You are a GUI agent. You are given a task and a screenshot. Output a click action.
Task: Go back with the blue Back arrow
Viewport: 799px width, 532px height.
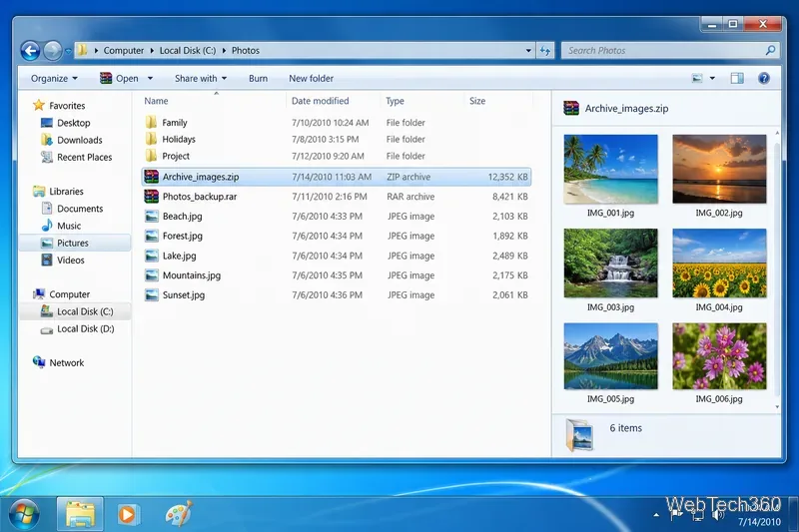31,50
